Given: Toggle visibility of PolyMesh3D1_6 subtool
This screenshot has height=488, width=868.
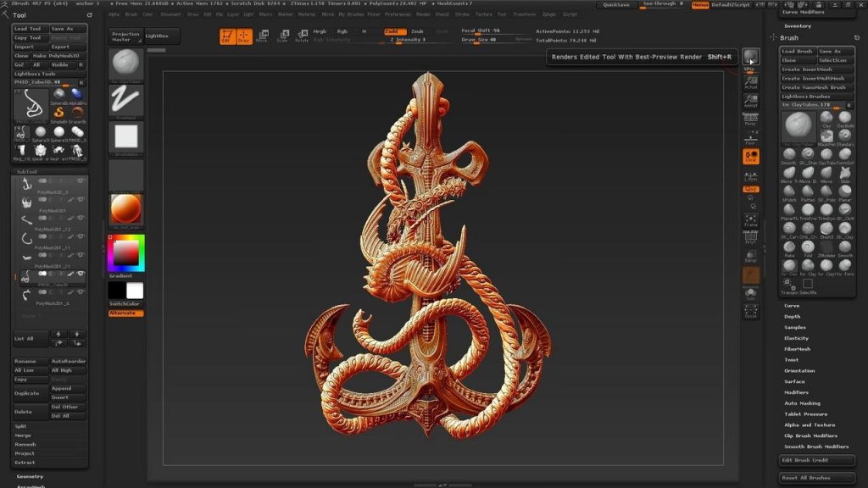Looking at the screenshot, I should 81,292.
